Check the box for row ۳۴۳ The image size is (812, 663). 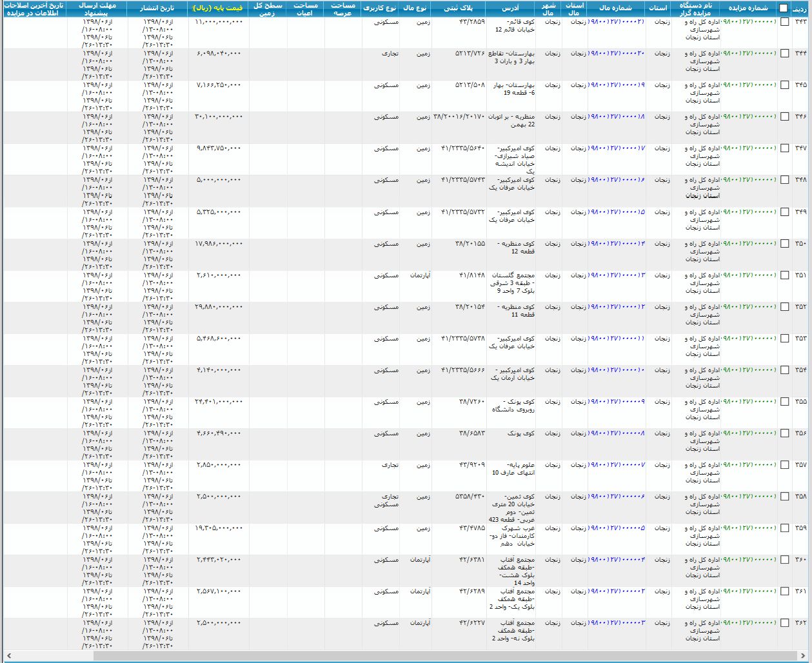[x=784, y=22]
